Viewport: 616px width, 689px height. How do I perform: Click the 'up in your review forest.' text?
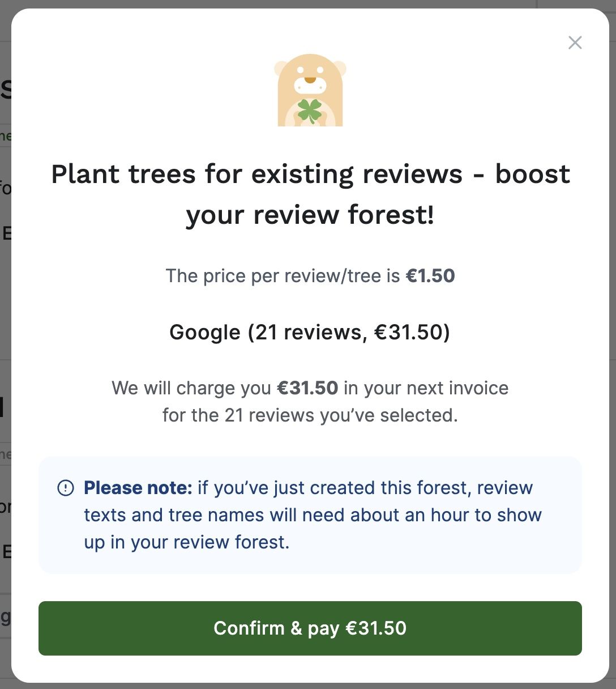pos(187,542)
